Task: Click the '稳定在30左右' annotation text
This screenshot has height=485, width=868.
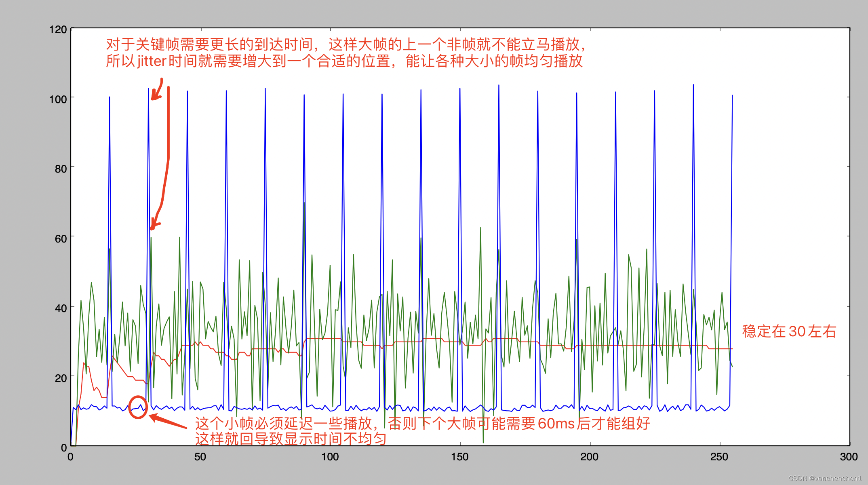Action: pos(789,331)
